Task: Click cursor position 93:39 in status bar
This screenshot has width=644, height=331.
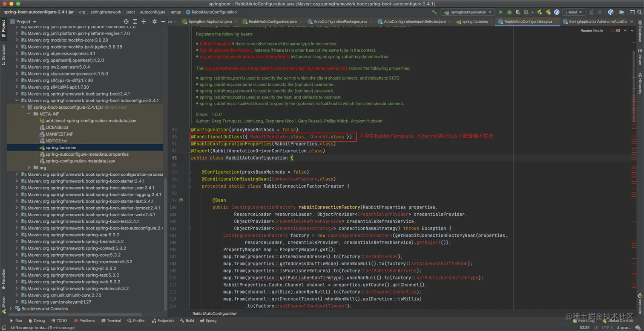Action: [x=584, y=328]
